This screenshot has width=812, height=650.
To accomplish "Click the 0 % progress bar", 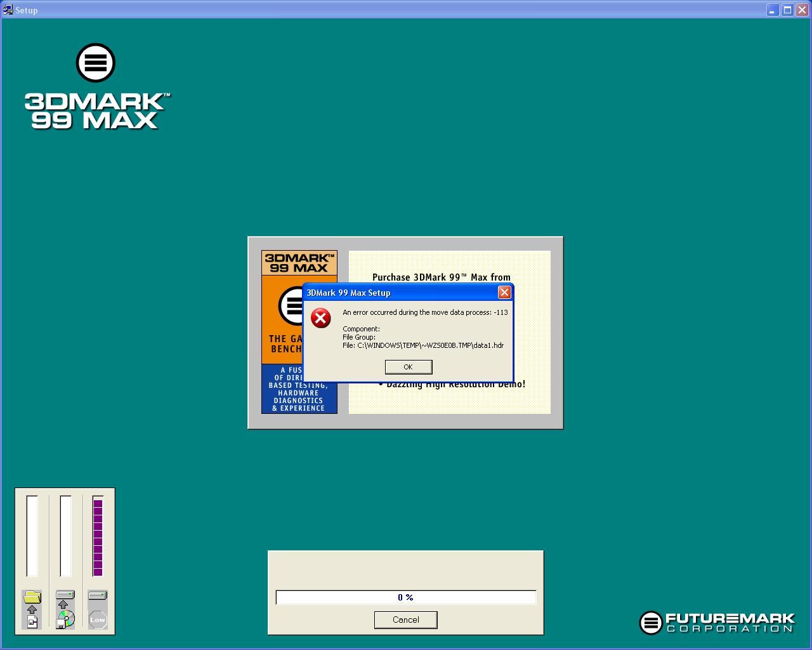I will [406, 597].
